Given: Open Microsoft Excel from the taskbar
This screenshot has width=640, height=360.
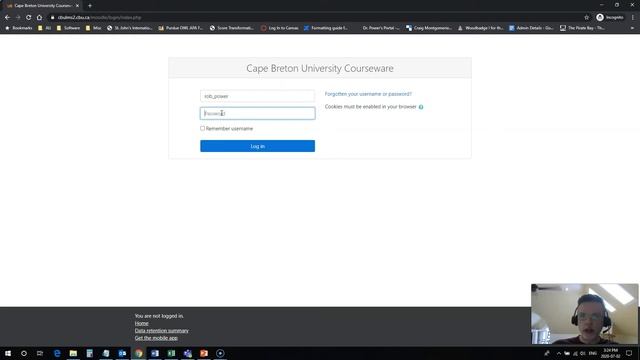Looking at the screenshot, I should tap(171, 353).
